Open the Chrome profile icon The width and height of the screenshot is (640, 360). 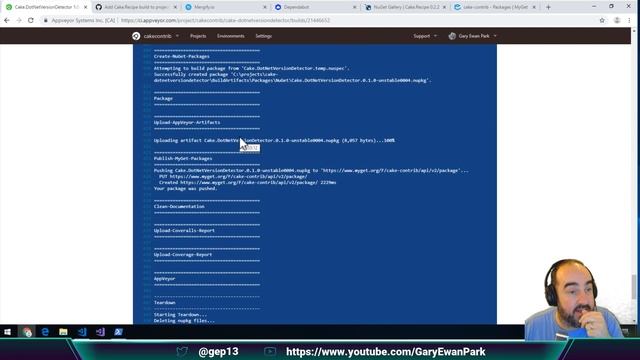[x=617, y=20]
